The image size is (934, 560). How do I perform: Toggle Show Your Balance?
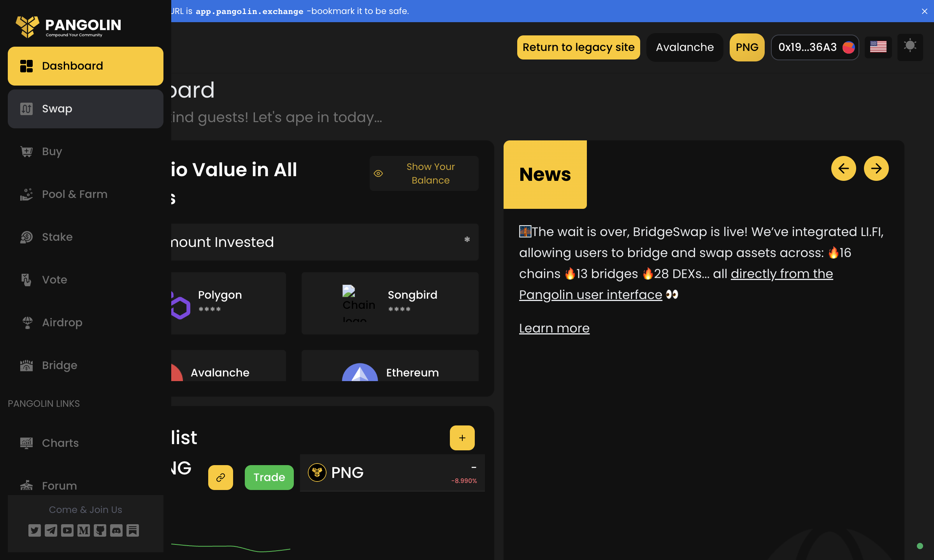(x=424, y=173)
